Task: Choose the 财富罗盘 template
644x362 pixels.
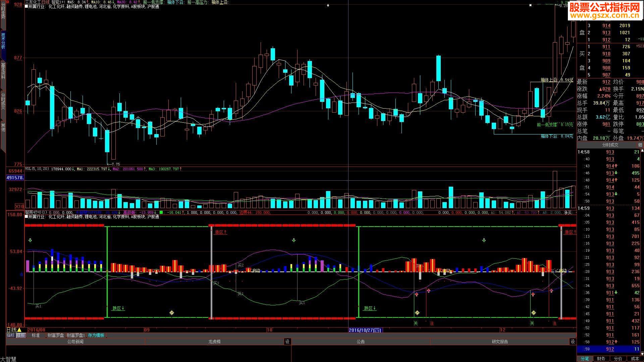Action: pyautogui.click(x=56, y=335)
